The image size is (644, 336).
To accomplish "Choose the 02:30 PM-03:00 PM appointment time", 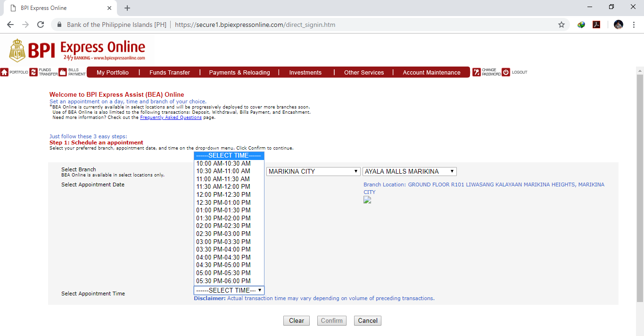I will (229, 234).
